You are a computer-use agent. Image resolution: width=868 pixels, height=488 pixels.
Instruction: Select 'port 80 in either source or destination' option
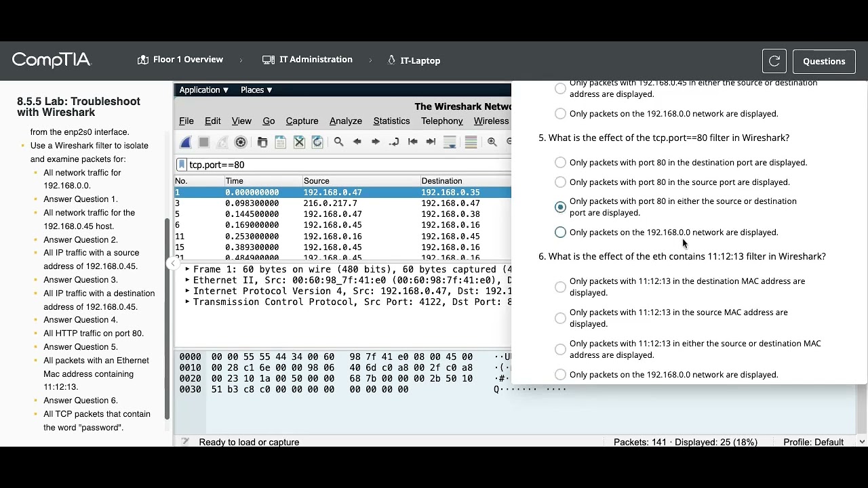[560, 207]
